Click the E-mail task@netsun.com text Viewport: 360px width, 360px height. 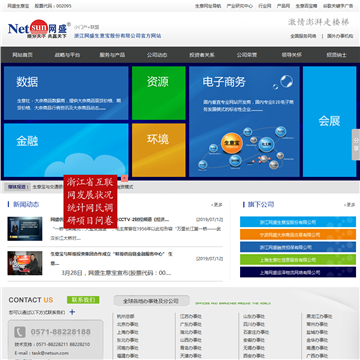point(41,353)
